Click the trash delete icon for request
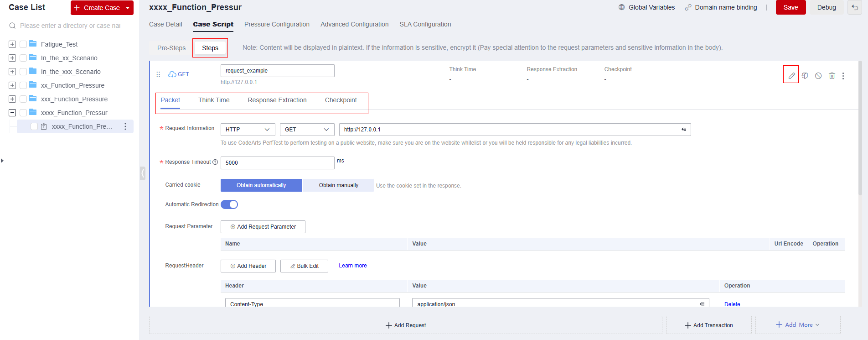Screen dimensions: 868x340 click(832, 76)
